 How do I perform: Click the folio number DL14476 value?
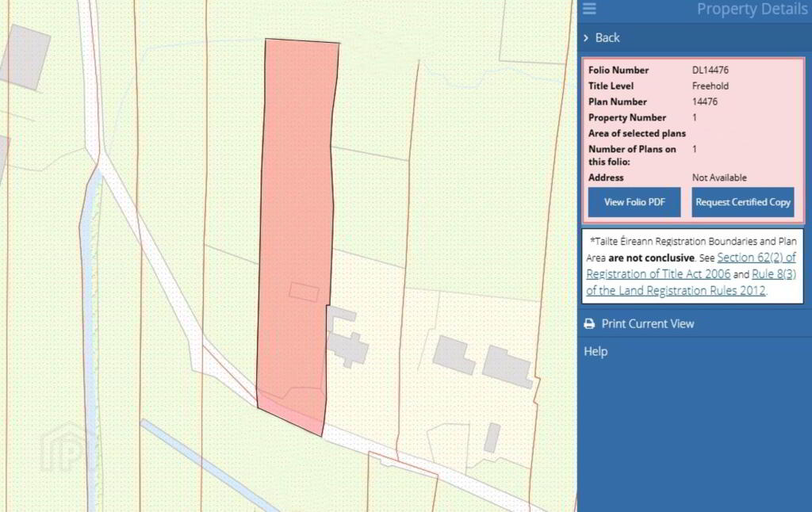point(710,70)
